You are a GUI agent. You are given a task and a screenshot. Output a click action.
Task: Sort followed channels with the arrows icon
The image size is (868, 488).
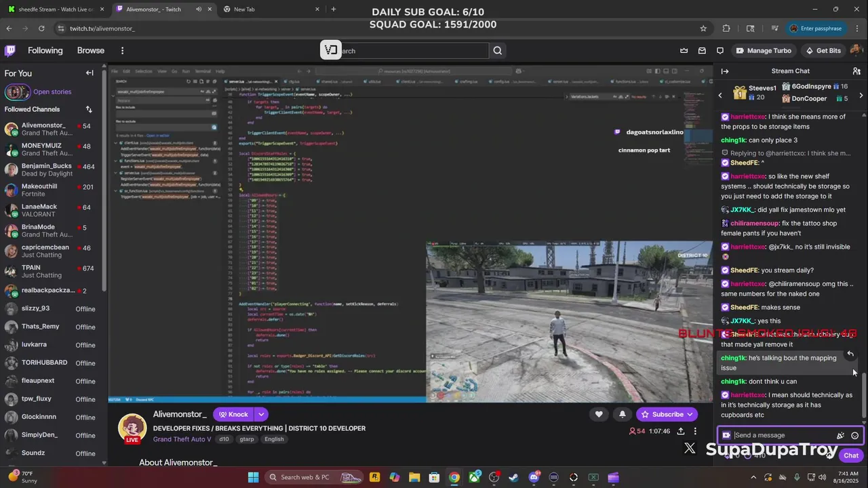coord(89,109)
